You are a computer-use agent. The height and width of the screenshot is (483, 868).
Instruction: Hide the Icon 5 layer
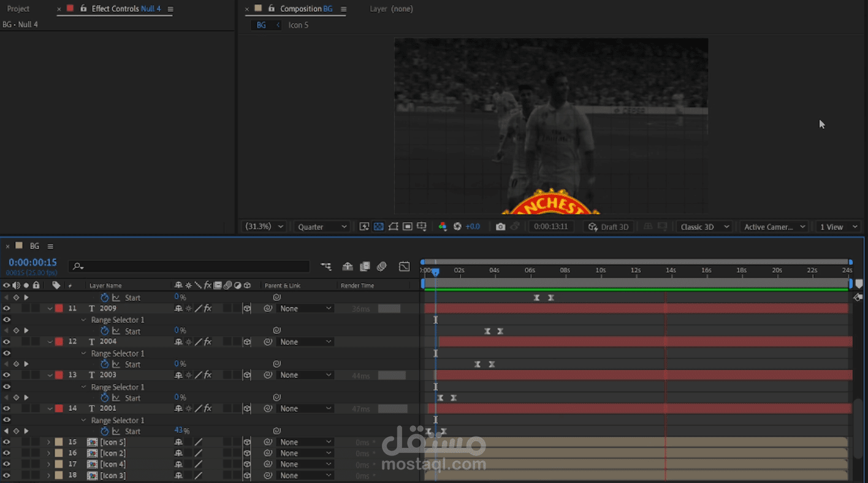[x=7, y=442]
